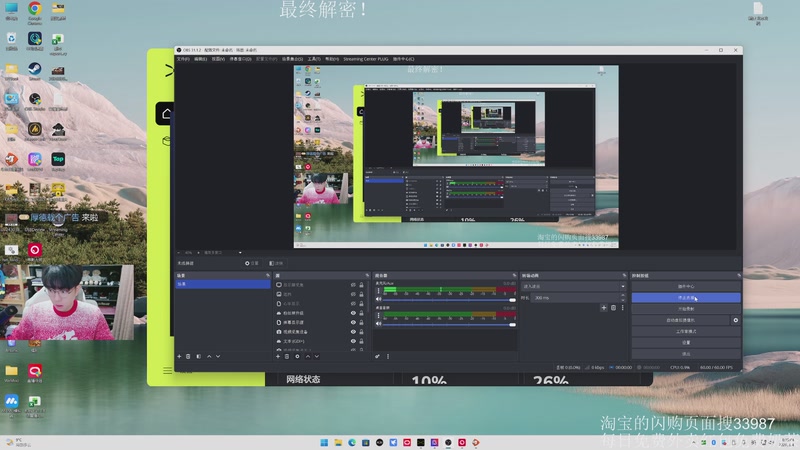800x450 pixels.
Task: Open the 视图(V) menu
Action: tap(218, 59)
